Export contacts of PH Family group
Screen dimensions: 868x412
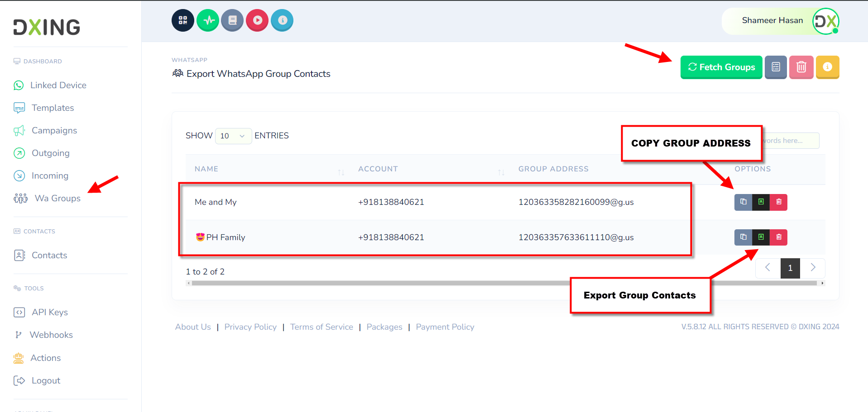click(761, 237)
